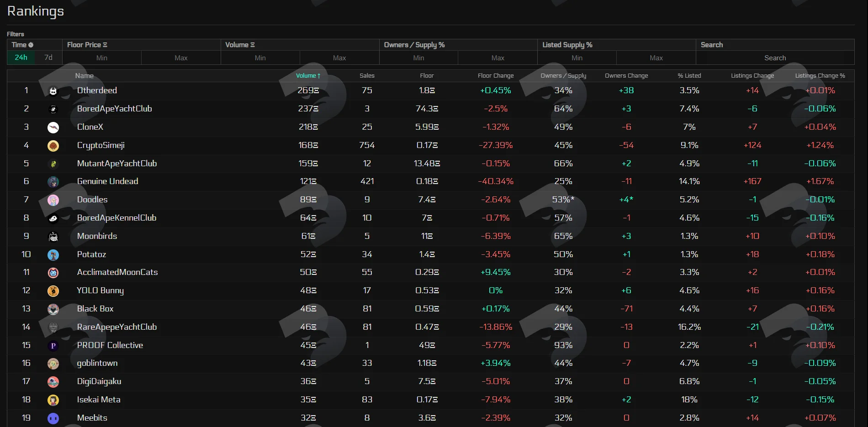Image resolution: width=868 pixels, height=427 pixels.
Task: Open the BoredApeYachtClub collection link
Action: [x=114, y=109]
